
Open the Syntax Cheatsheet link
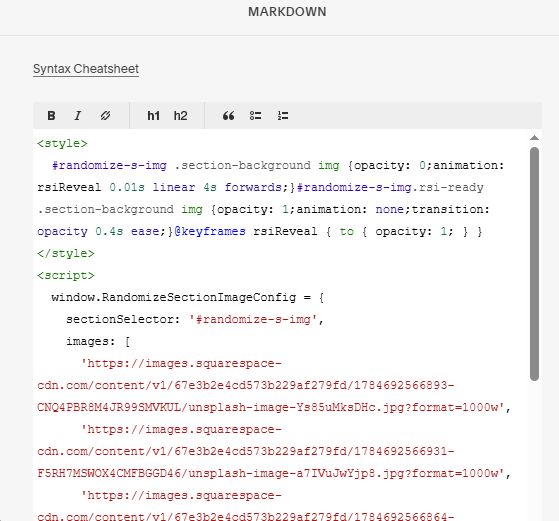[x=86, y=69]
